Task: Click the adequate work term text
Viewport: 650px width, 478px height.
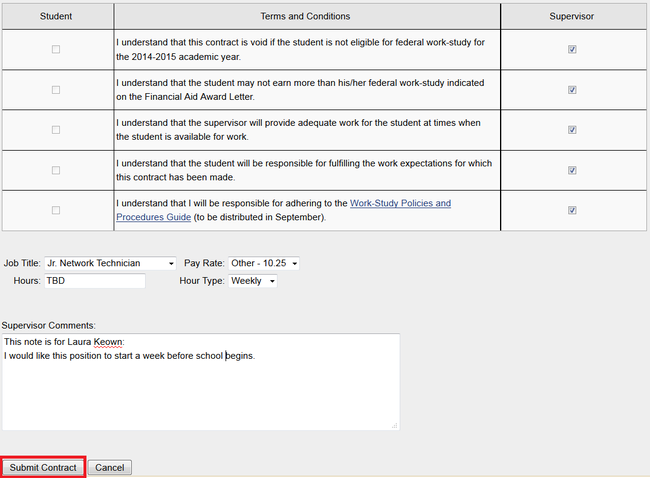Action: (298, 130)
